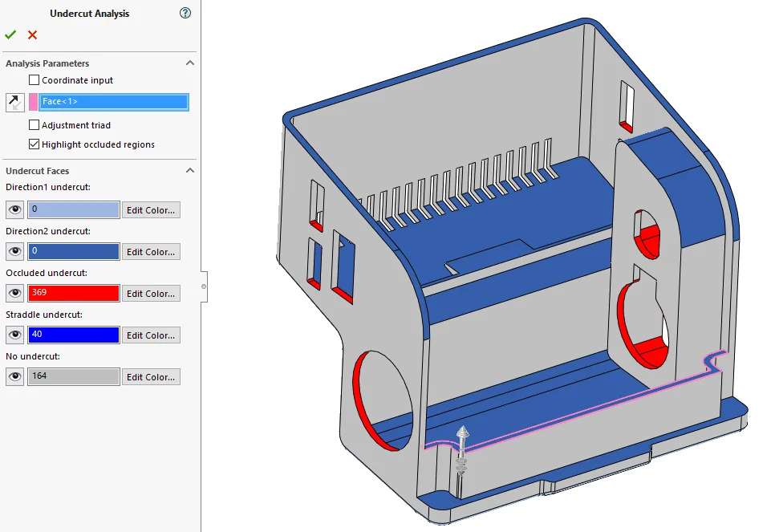Click Edit Color for Occluded undercut
The image size is (775, 532).
[x=151, y=294]
